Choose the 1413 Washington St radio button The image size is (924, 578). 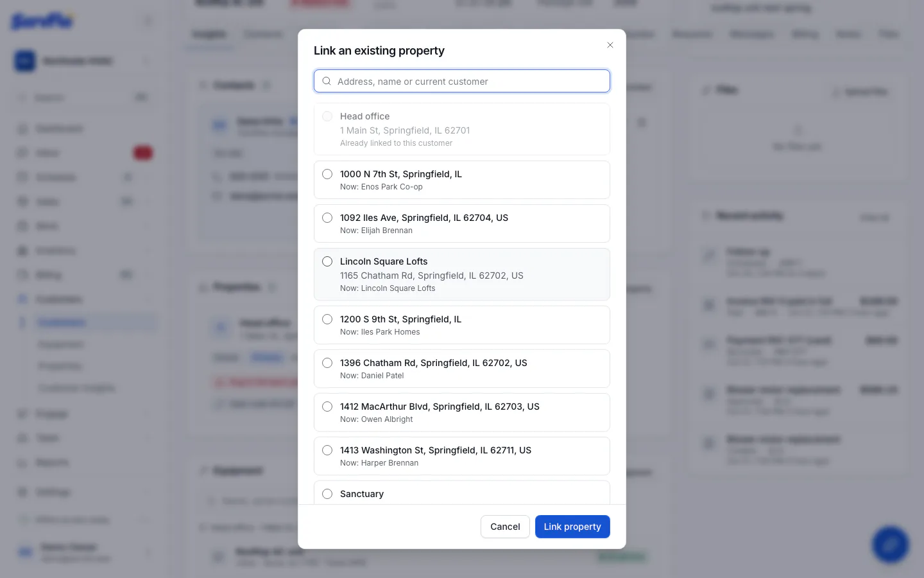327,450
